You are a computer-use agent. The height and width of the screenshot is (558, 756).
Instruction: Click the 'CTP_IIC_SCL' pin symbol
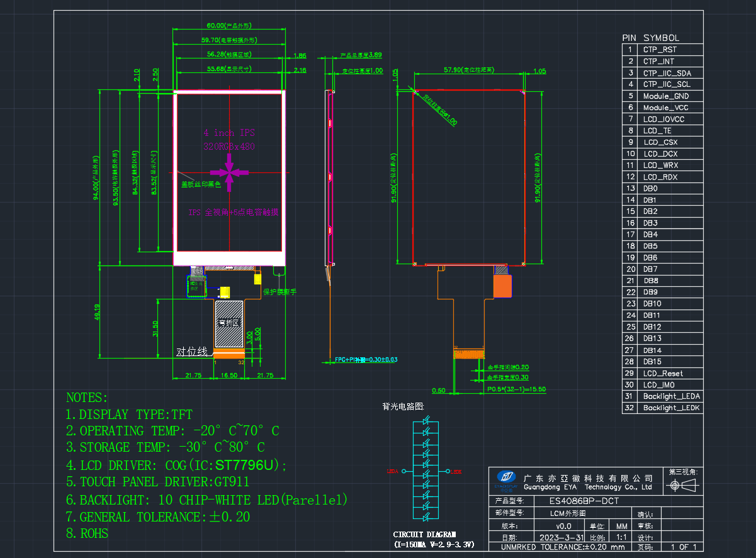coord(667,84)
